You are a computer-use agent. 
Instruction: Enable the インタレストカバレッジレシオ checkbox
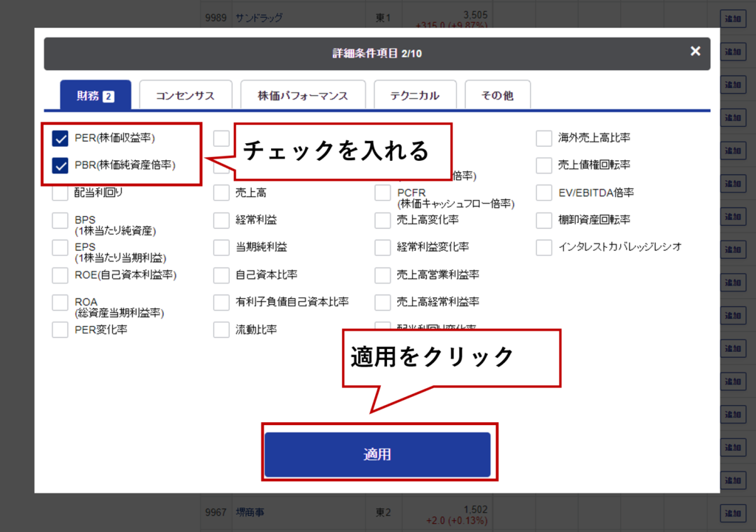tap(544, 247)
